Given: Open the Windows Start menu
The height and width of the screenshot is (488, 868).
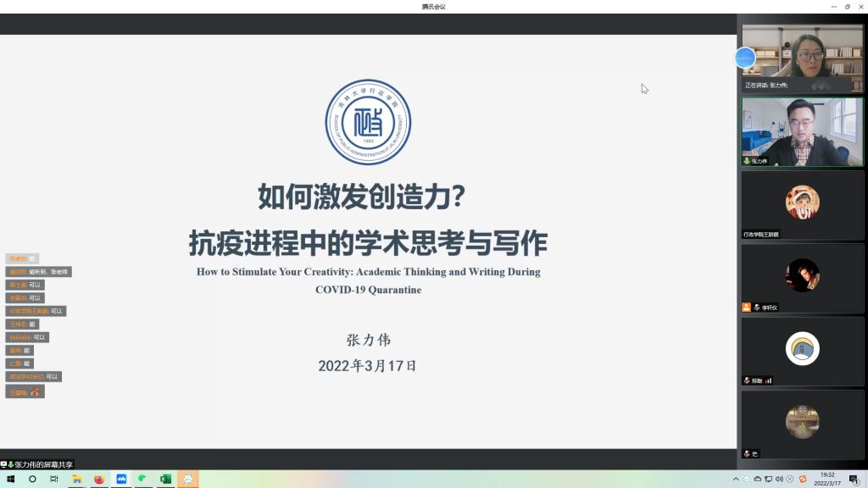Looking at the screenshot, I should [11, 479].
